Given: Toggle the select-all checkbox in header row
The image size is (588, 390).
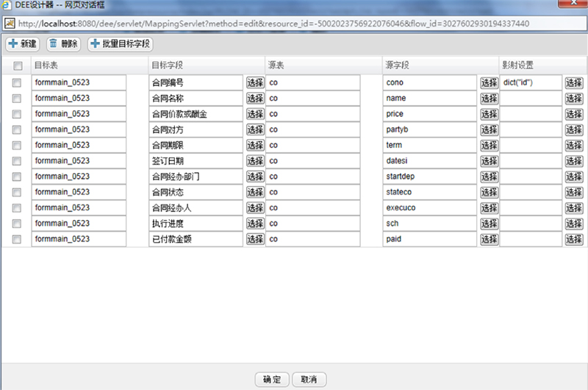Looking at the screenshot, I should point(17,65).
